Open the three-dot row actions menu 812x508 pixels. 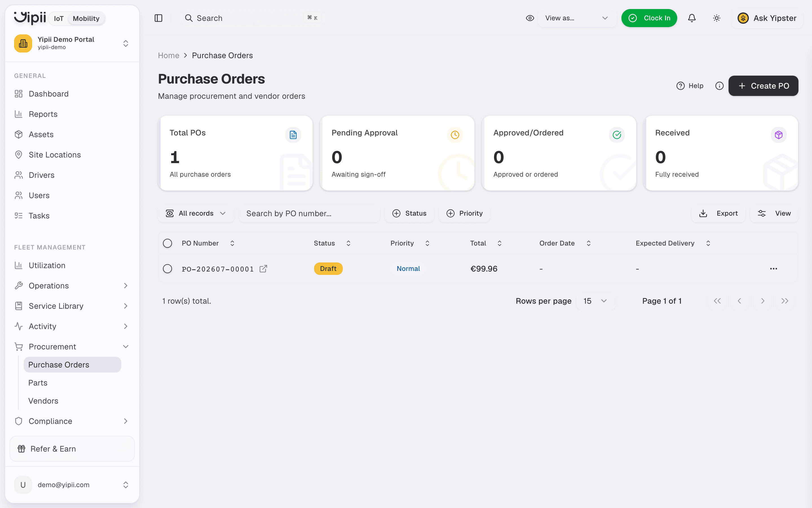(773, 269)
